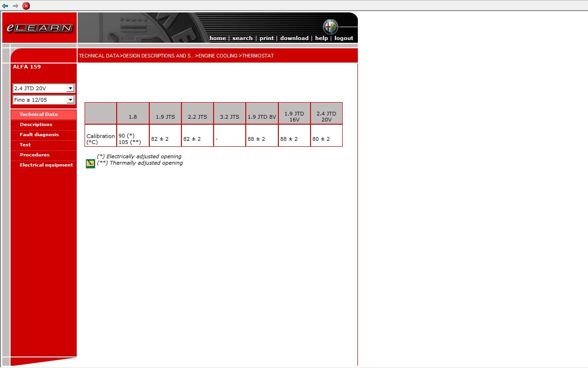Click the search link in header
This screenshot has height=368, width=588.
click(242, 38)
